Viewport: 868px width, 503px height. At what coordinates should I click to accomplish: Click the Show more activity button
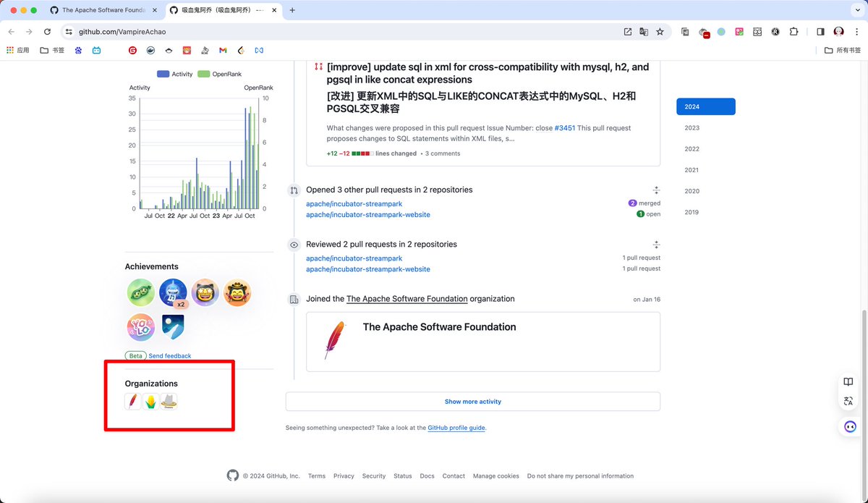[473, 402]
